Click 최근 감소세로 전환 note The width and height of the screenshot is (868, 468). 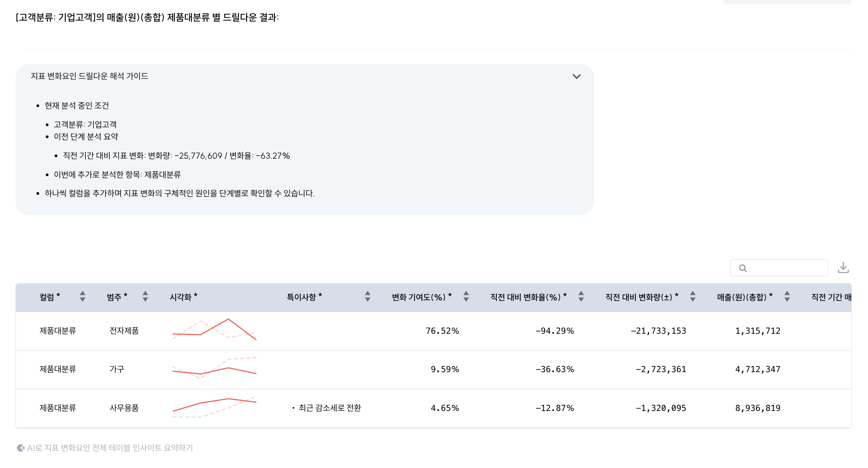tap(330, 408)
